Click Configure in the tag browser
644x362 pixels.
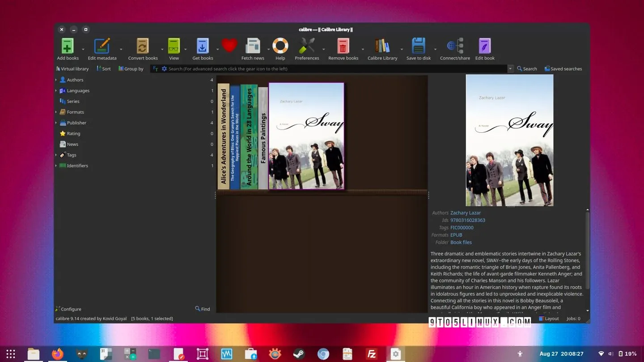click(68, 309)
